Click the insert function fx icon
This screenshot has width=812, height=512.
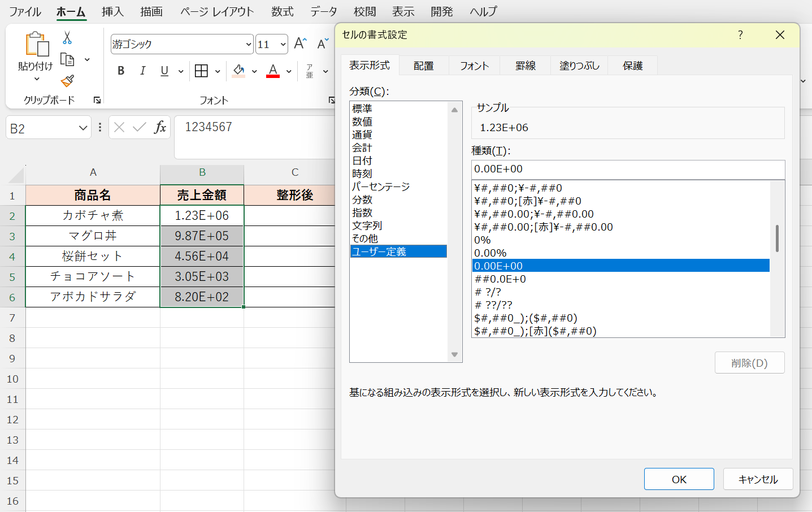pyautogui.click(x=160, y=127)
